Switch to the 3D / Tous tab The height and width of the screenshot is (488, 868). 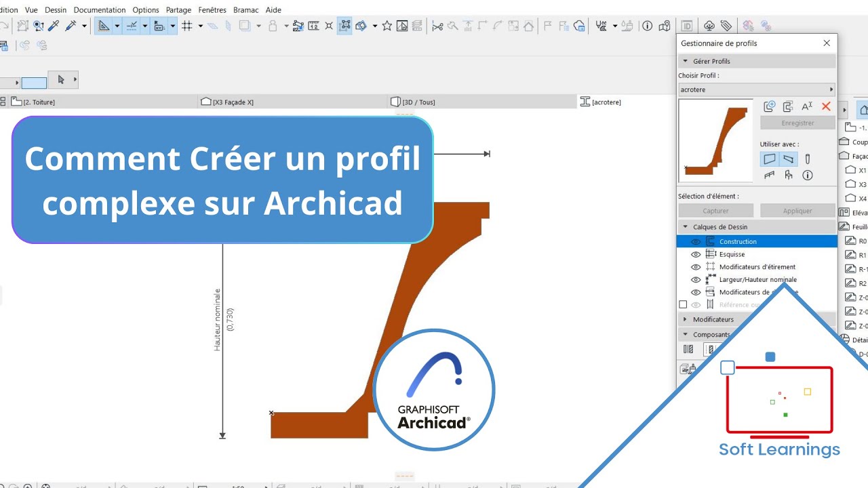[x=481, y=102]
